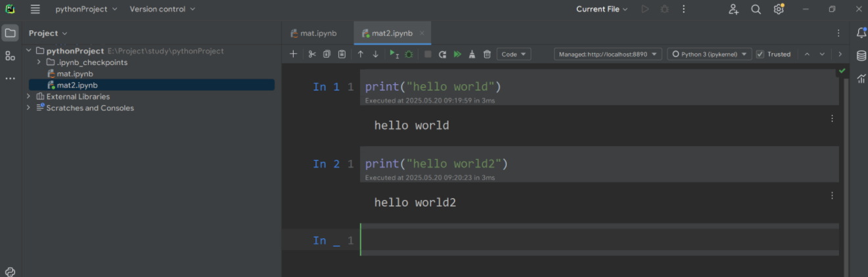This screenshot has height=277, width=868.
Task: Click the In 2 cell label
Action: click(326, 164)
